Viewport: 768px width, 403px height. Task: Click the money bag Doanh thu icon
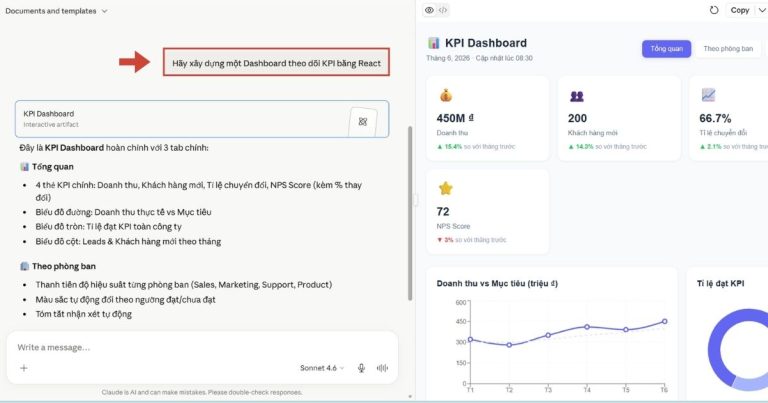pos(445,95)
